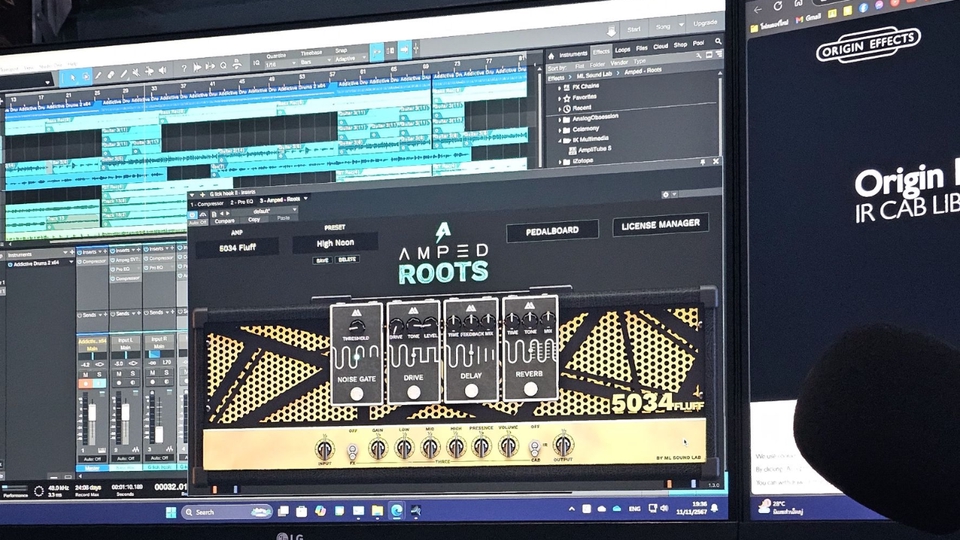This screenshot has width=960, height=540.
Task: Mute the Addictive Drums mixer channel
Action: (x=85, y=374)
